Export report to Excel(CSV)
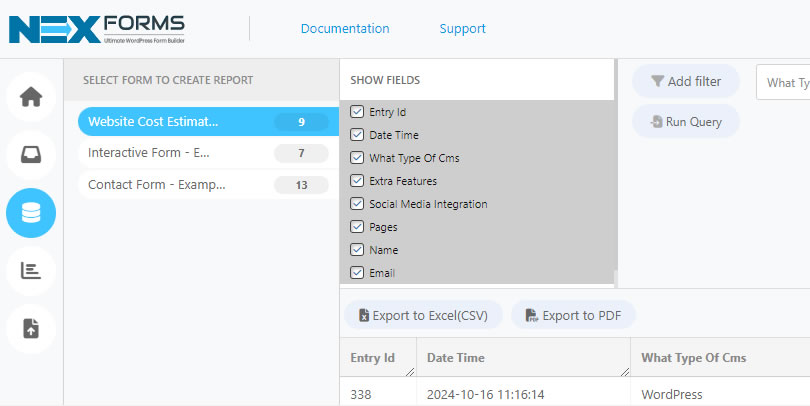The height and width of the screenshot is (406, 810). 423,315
